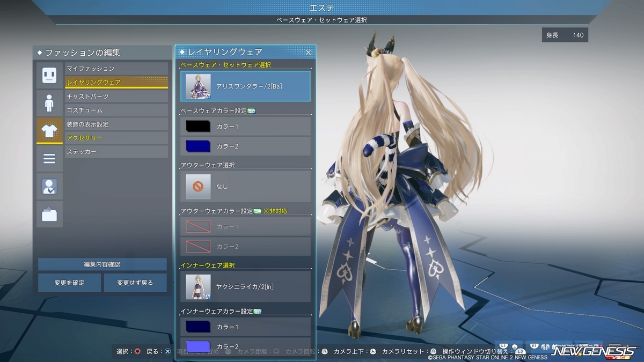Image resolution: width=644 pixels, height=362 pixels.
Task: Click ベースウェア・セットウェア選択 section heading
Action: click(225, 65)
